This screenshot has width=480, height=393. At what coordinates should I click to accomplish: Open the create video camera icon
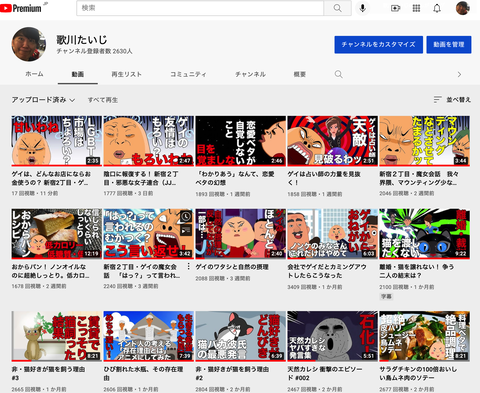395,8
